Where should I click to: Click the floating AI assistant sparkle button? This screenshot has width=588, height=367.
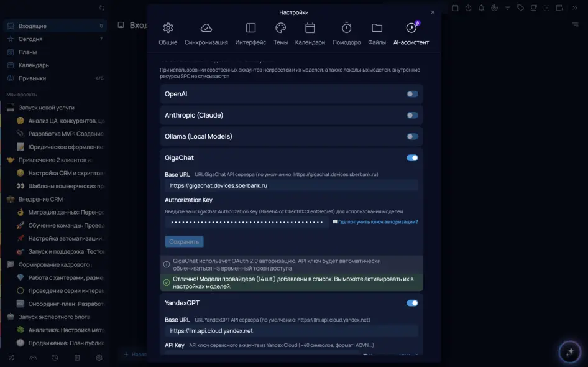569,352
